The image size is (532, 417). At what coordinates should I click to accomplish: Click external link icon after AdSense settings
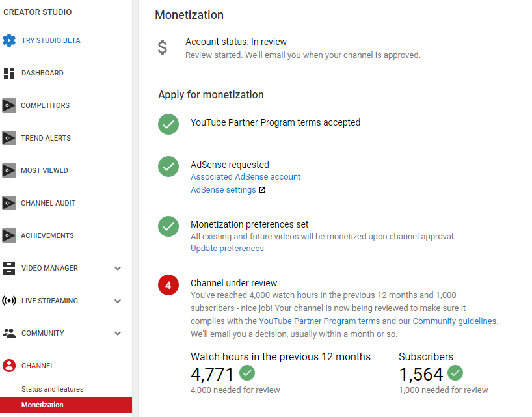[x=262, y=190]
